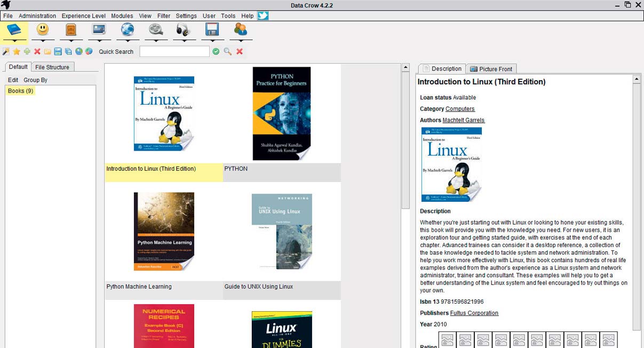The image size is (644, 348).
Task: Switch to the Picture Front tab
Action: [491, 69]
